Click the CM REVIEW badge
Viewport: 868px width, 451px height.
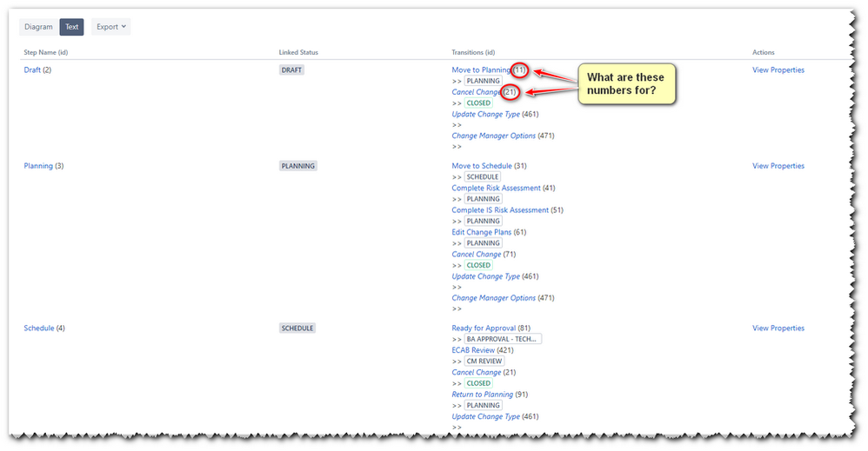click(484, 361)
